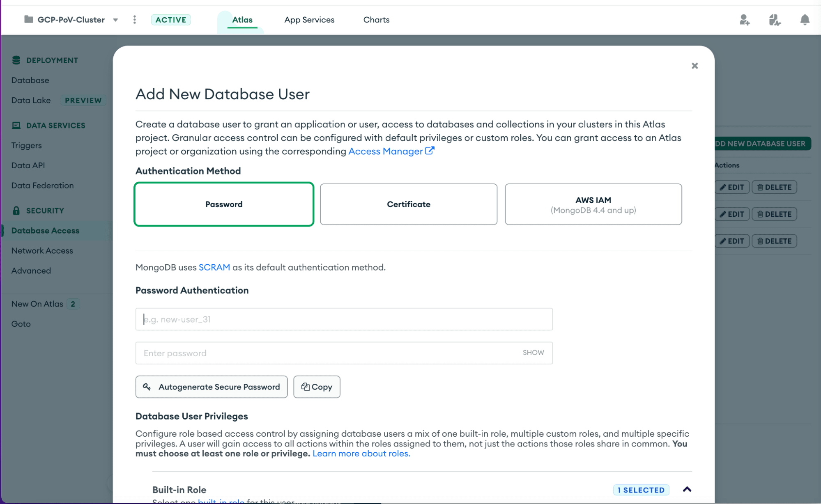Open the SCRAM documentation link

214,267
